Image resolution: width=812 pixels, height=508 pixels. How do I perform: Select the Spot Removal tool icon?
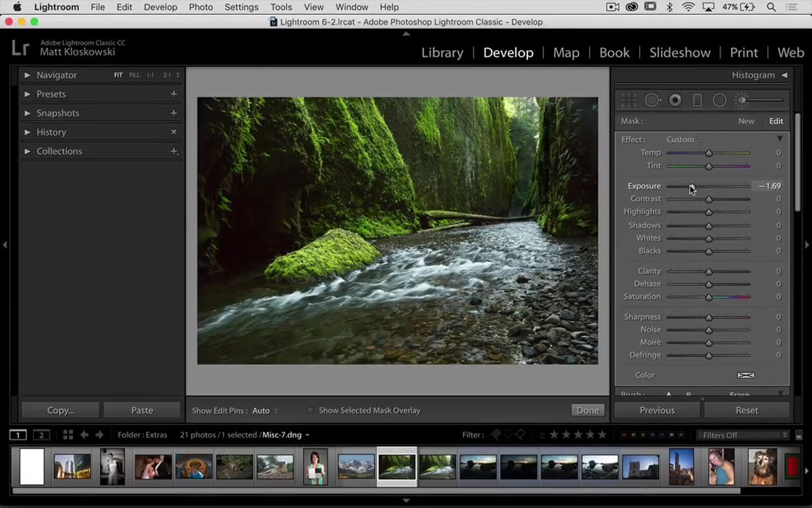click(652, 100)
